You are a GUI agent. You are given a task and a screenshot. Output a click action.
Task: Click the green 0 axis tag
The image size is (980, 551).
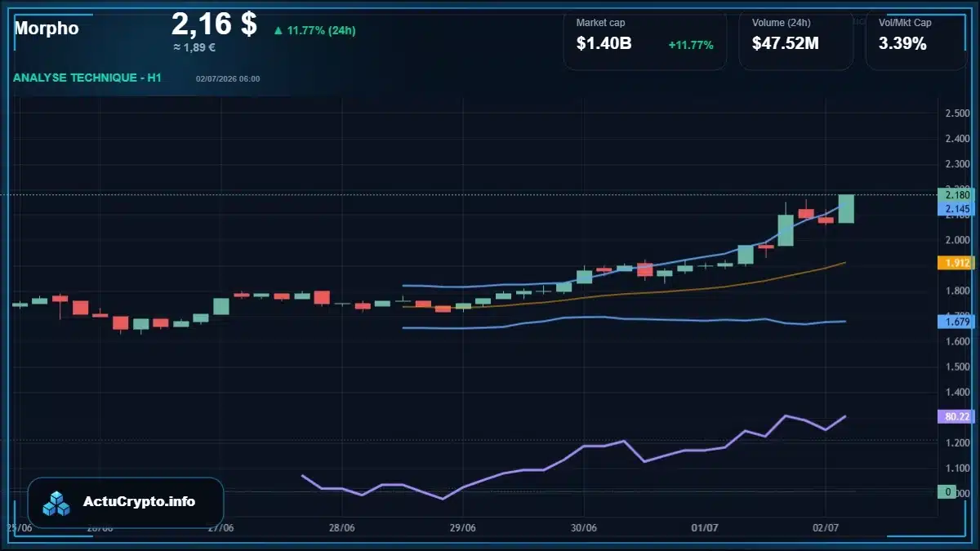947,491
